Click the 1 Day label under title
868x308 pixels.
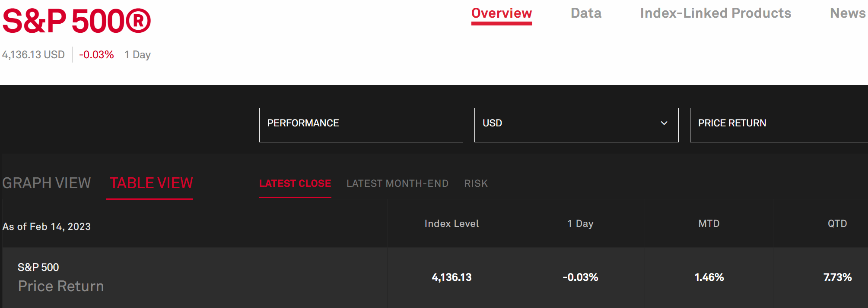pyautogui.click(x=137, y=55)
